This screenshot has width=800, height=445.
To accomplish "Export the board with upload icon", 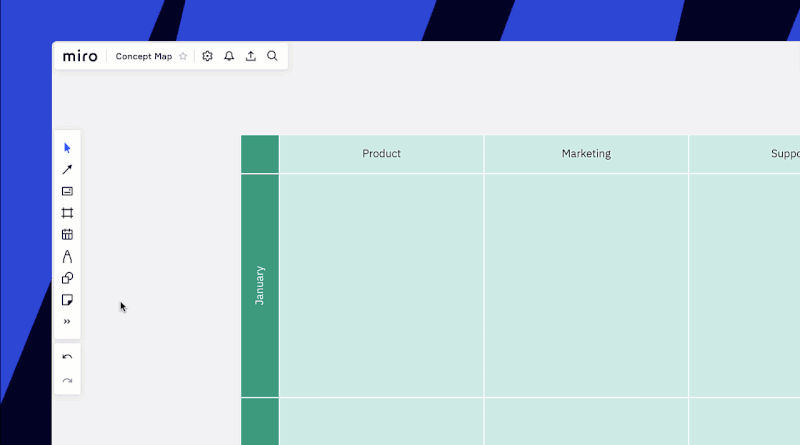I will [251, 56].
